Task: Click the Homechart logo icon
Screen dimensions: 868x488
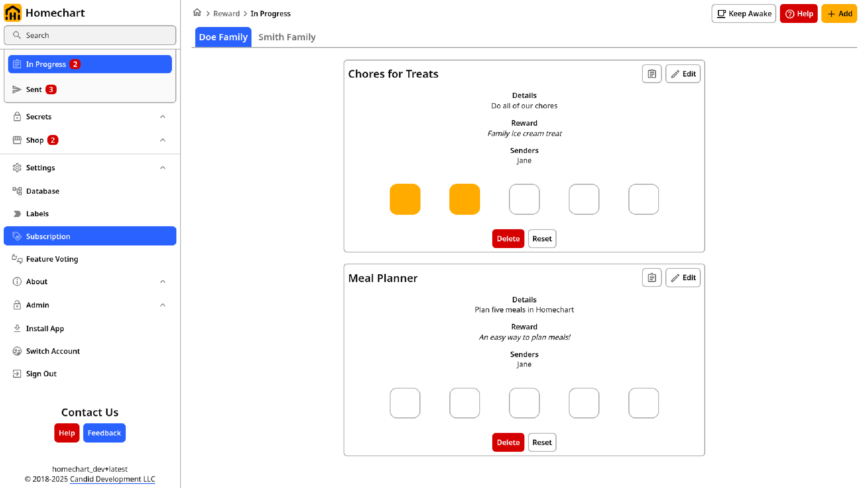Action: [13, 13]
